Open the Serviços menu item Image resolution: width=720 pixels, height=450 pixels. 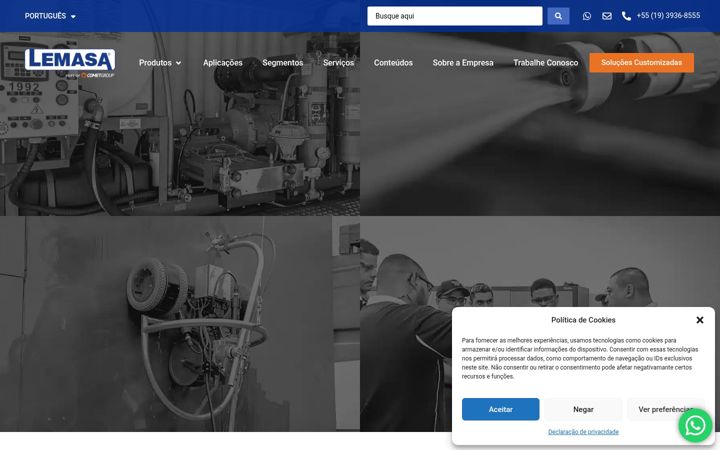[x=338, y=62]
